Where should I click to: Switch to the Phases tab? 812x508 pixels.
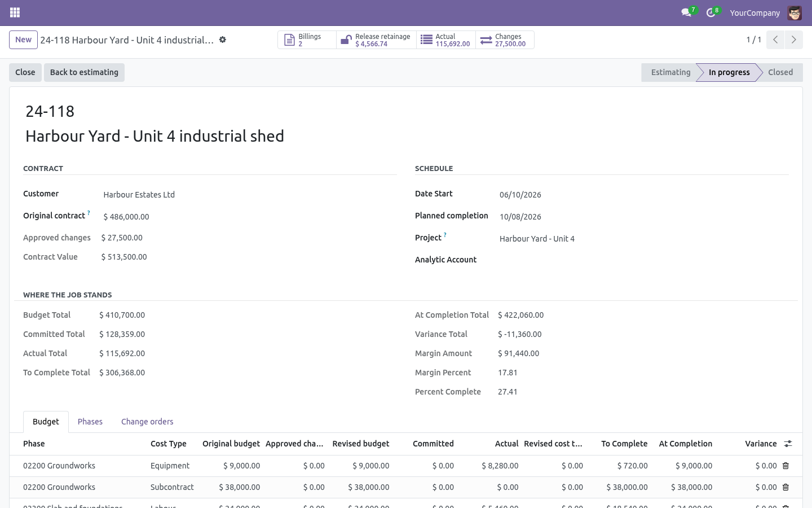click(90, 422)
